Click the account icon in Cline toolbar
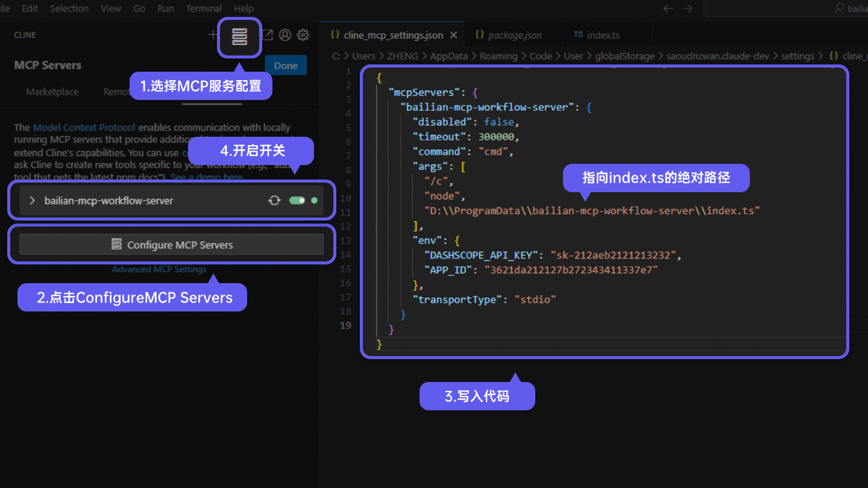Image resolution: width=868 pixels, height=488 pixels. 285,35
